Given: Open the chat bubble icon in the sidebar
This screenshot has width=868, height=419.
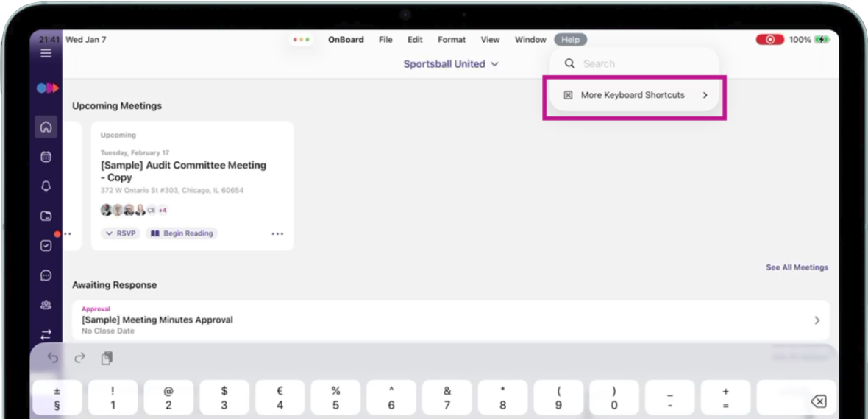Looking at the screenshot, I should pos(46,275).
